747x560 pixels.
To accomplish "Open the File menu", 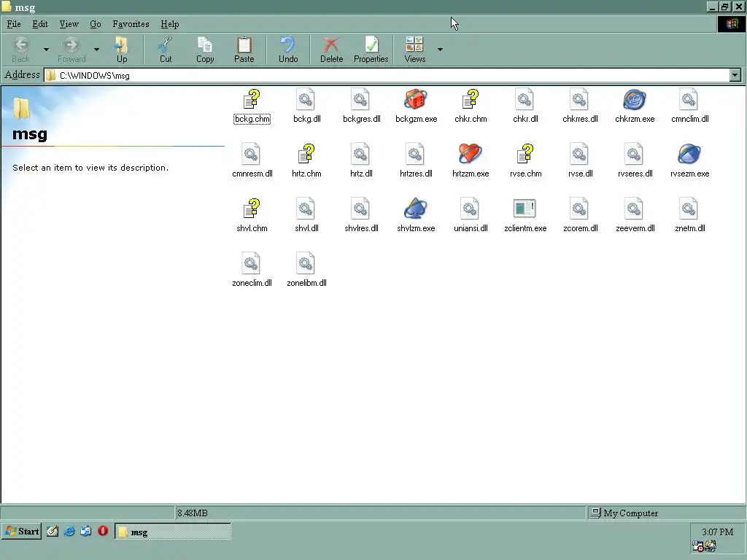I will 14,24.
